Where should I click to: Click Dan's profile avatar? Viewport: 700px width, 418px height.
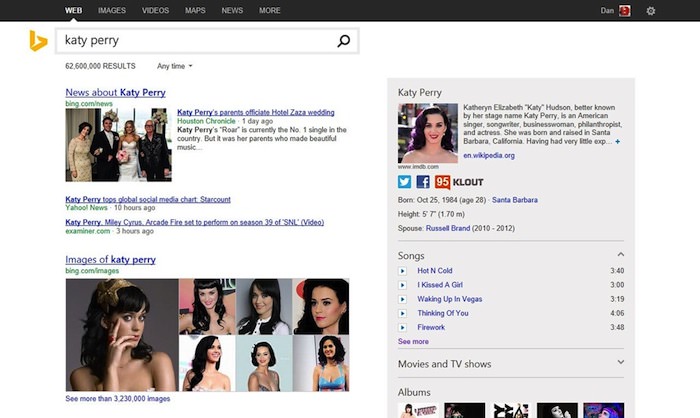coord(624,11)
